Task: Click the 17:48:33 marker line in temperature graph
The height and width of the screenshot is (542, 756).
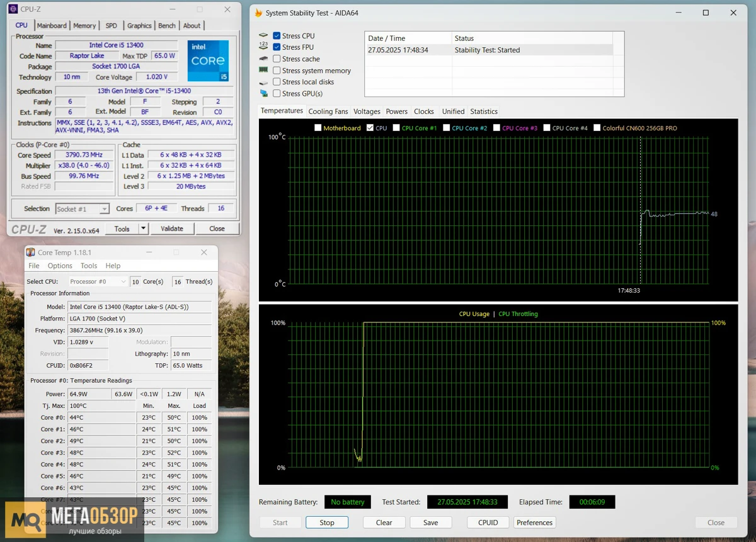Action: click(x=641, y=210)
